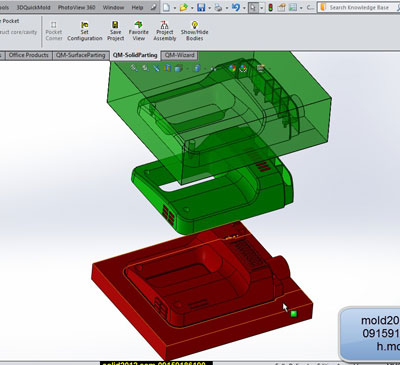Expand the Save dropdown arrow
Viewport: 400px width, 365px height.
pos(210,8)
